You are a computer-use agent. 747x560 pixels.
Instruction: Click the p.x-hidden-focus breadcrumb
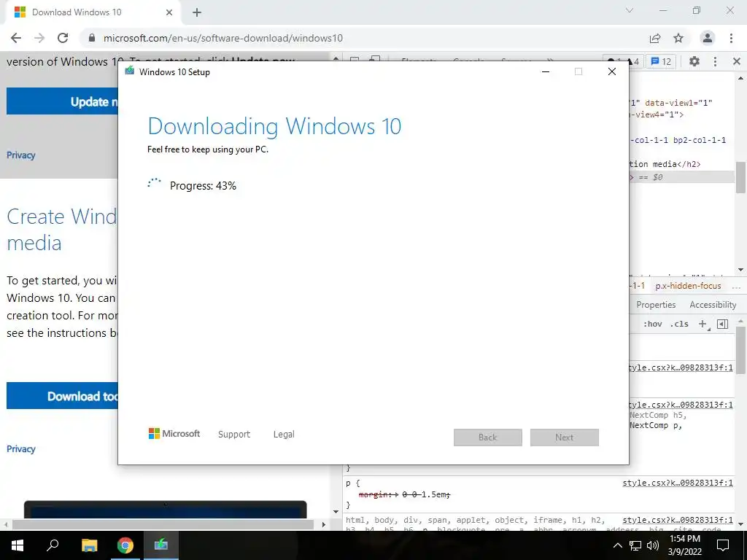688,286
